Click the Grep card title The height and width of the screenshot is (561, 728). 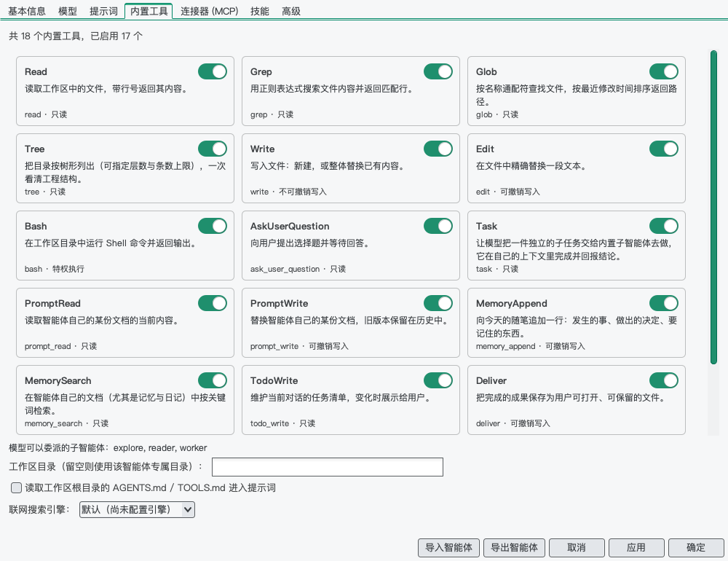[x=261, y=71]
